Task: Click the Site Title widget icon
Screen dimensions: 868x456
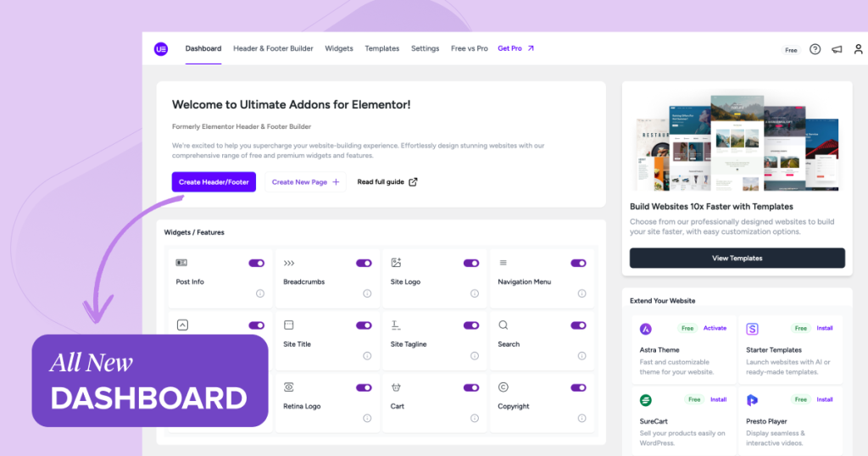Action: click(x=288, y=325)
